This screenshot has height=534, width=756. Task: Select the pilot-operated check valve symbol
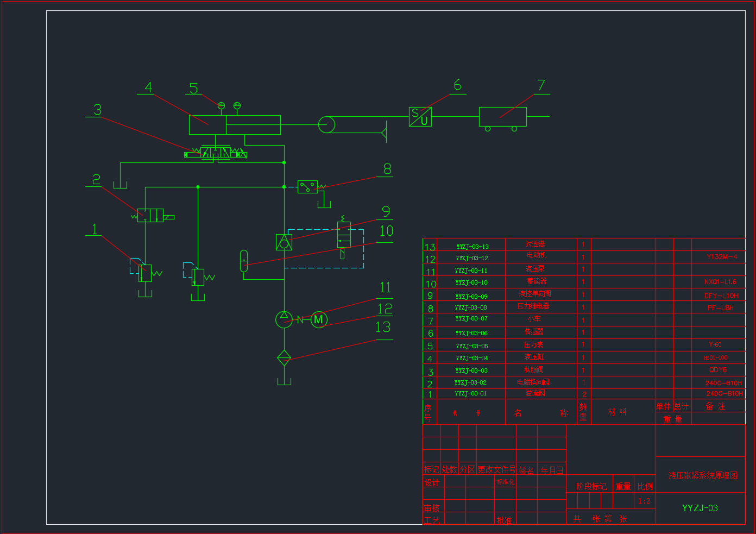pyautogui.click(x=284, y=242)
